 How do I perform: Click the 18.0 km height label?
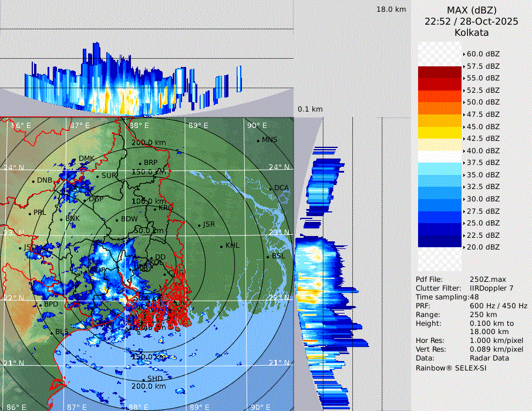[391, 9]
